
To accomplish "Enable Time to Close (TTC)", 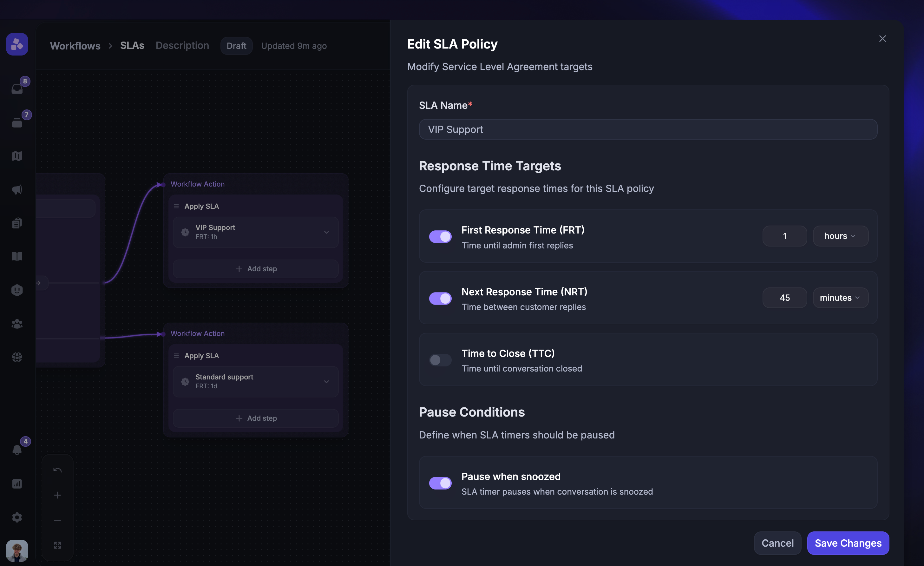I will coord(440,360).
